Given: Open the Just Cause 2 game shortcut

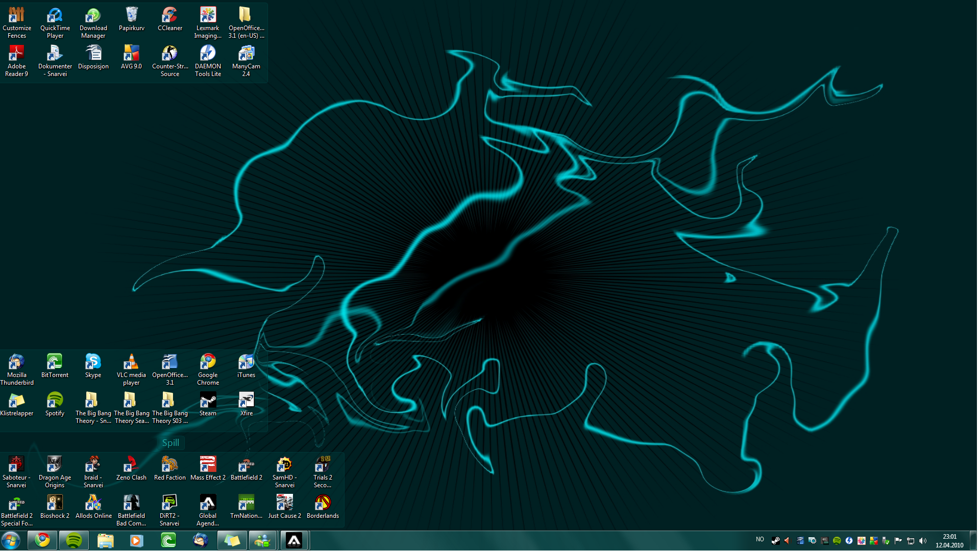Looking at the screenshot, I should pos(284,507).
